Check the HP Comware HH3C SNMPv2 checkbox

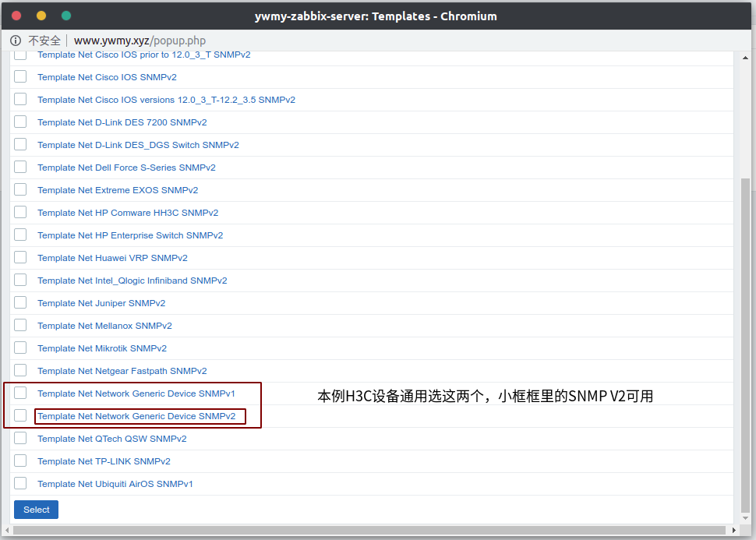[20, 212]
